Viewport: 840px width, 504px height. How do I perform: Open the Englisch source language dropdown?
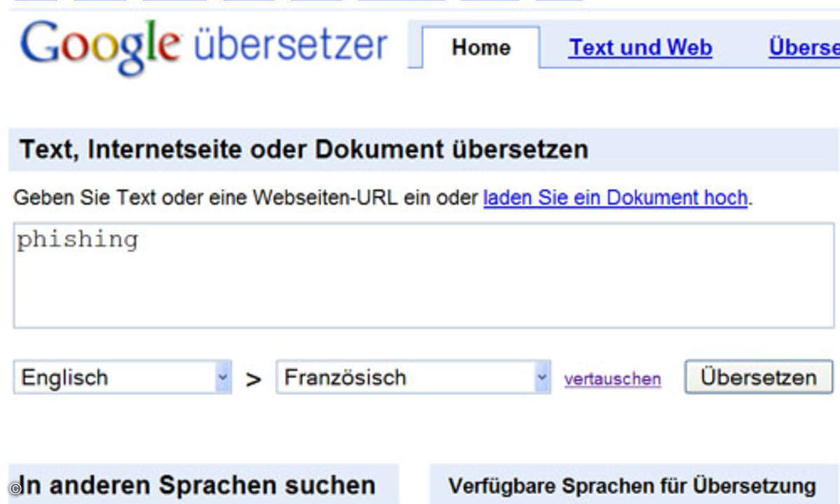coord(122,377)
